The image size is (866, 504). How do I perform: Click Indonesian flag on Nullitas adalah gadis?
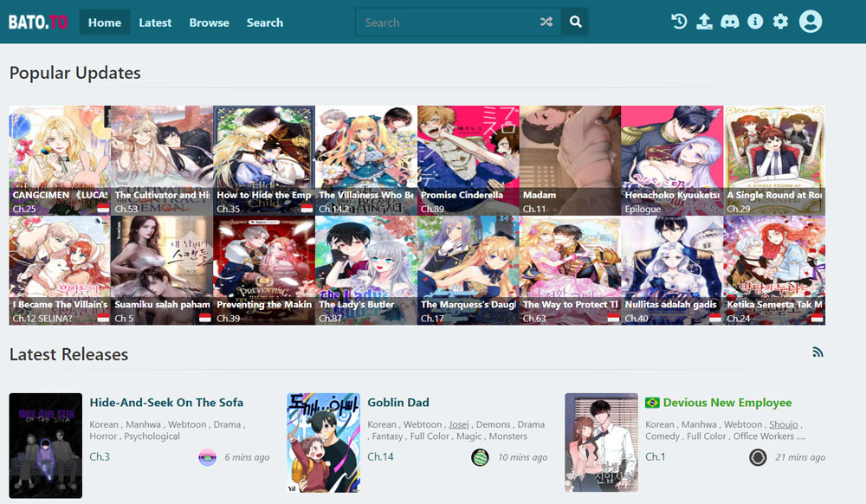(715, 318)
